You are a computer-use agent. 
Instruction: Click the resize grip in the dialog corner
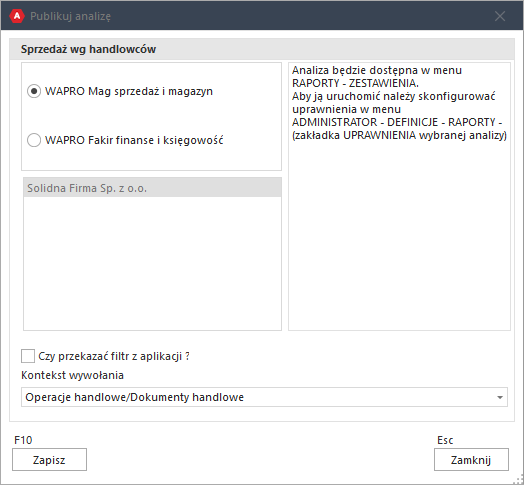(x=519, y=479)
